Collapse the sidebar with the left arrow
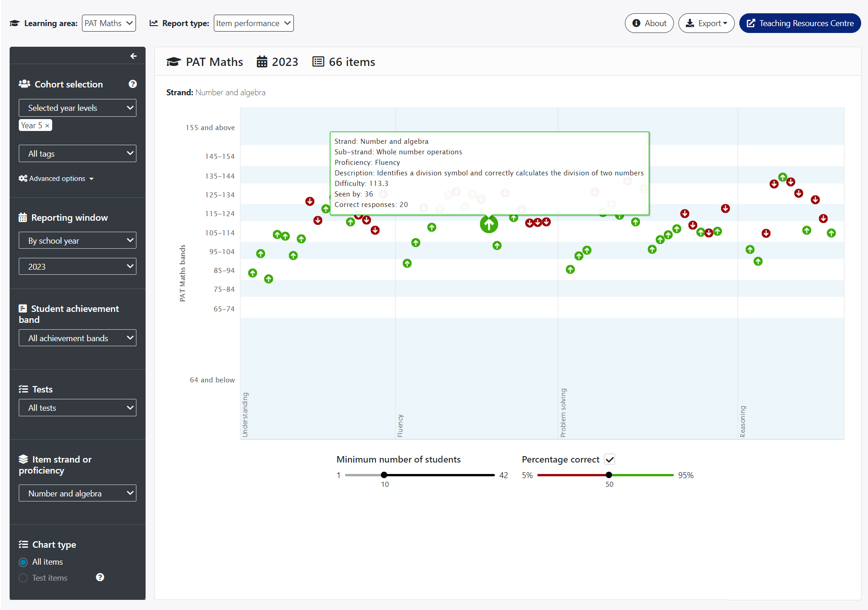 (x=133, y=56)
